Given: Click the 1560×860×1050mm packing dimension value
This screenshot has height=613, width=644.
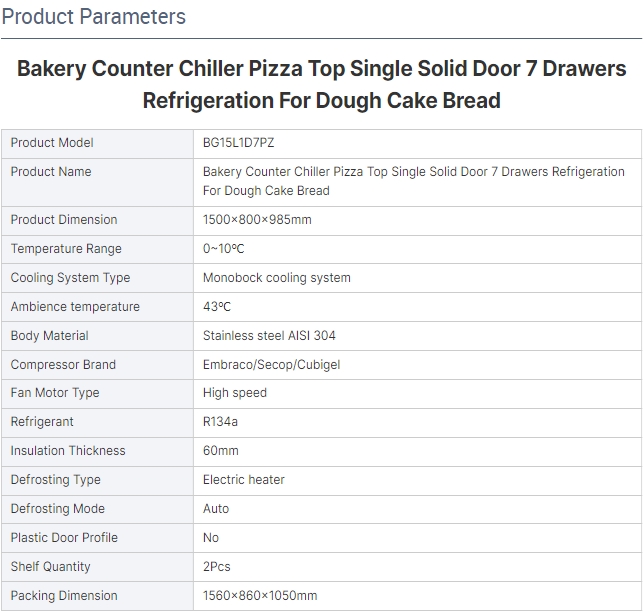Looking at the screenshot, I should pos(260,596).
